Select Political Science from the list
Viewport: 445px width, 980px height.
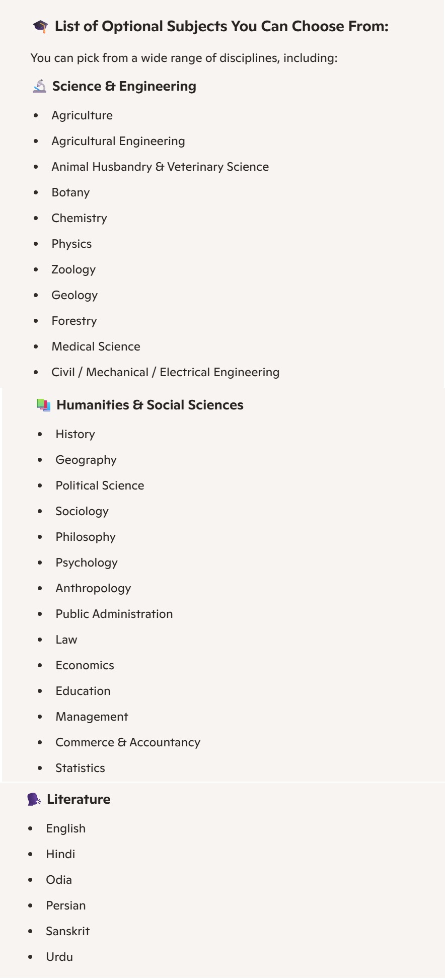click(100, 485)
